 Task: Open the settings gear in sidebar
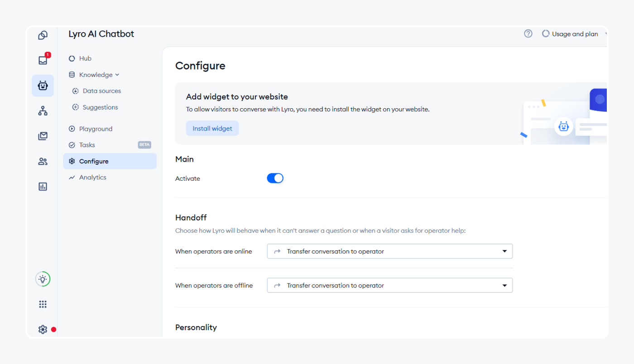point(43,330)
